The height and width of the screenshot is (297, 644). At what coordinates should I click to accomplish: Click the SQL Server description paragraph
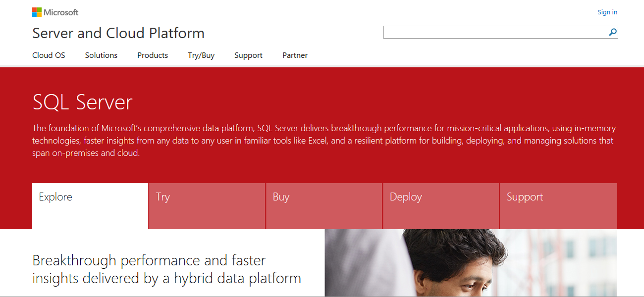pyautogui.click(x=324, y=141)
